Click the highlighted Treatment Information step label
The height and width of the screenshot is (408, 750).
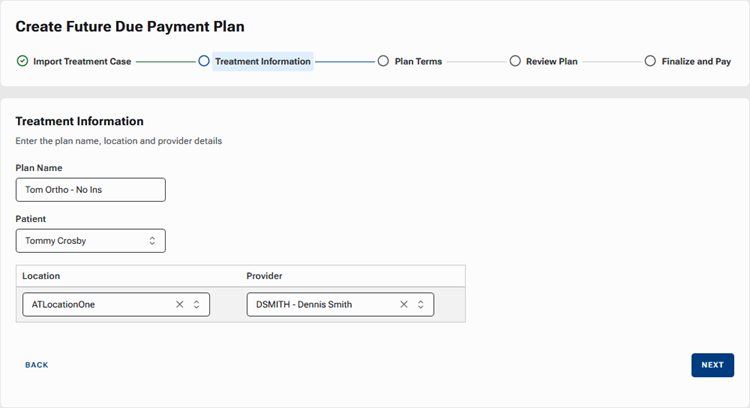[x=262, y=61]
